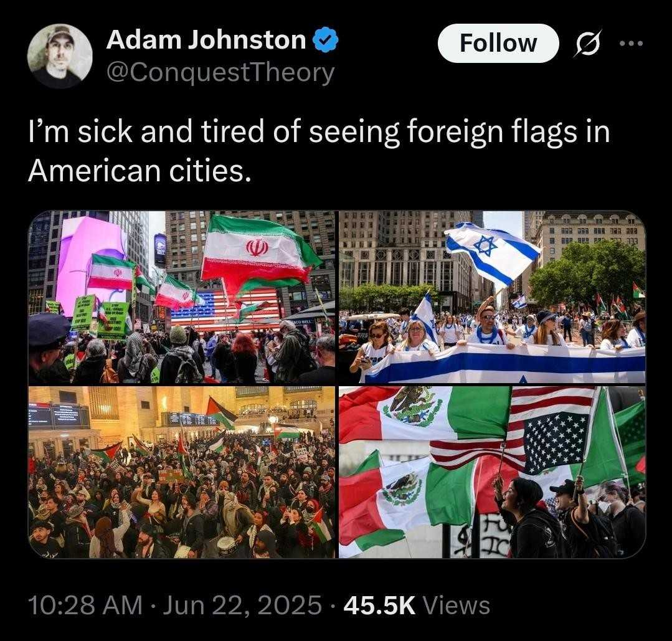This screenshot has height=641, width=672.
Task: Click the blue verified checkmark badge
Action: pyautogui.click(x=325, y=40)
